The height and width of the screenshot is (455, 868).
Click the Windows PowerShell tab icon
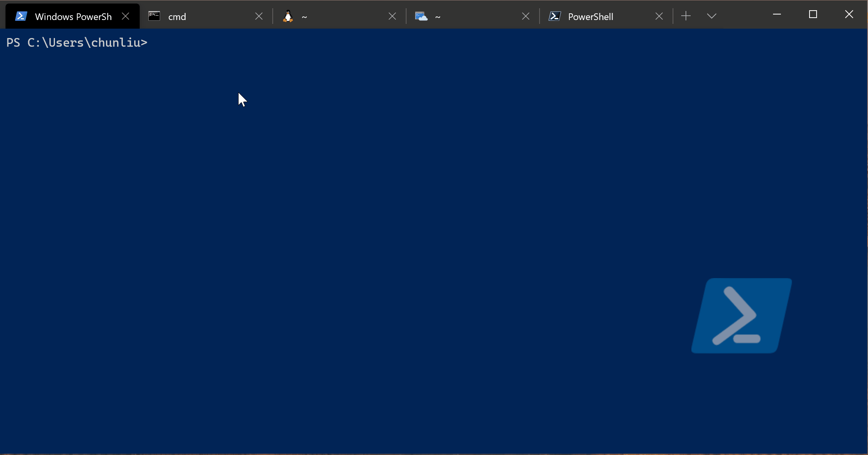click(21, 16)
